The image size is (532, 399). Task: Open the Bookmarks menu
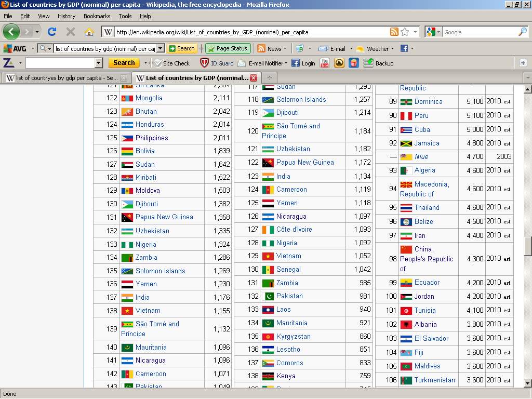pyautogui.click(x=97, y=16)
